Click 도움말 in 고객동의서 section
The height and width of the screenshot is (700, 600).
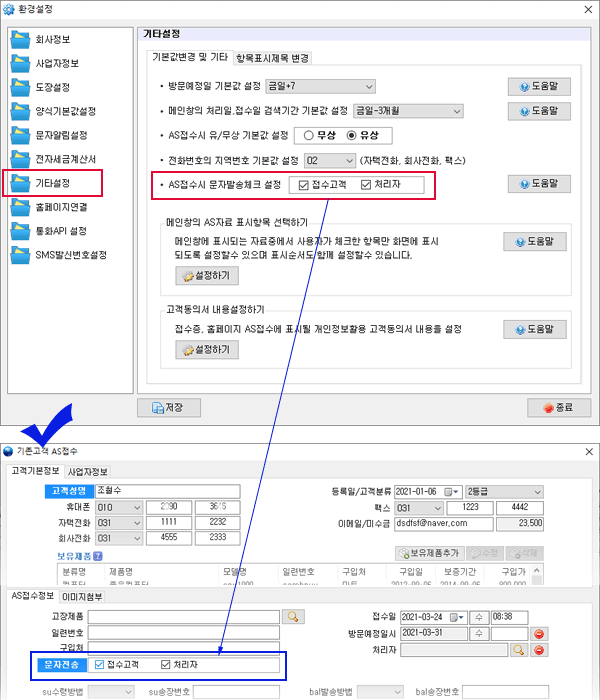pos(535,329)
